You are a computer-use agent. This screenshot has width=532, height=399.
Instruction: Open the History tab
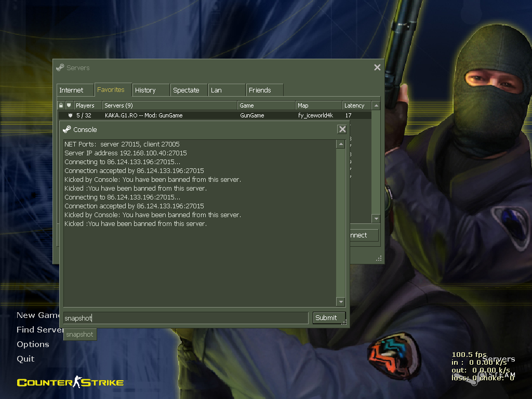click(151, 90)
